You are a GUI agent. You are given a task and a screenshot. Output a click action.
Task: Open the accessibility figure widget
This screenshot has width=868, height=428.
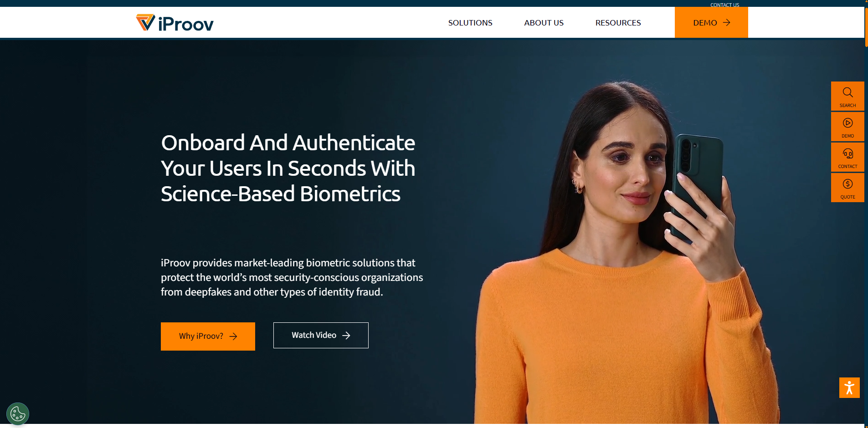point(849,387)
